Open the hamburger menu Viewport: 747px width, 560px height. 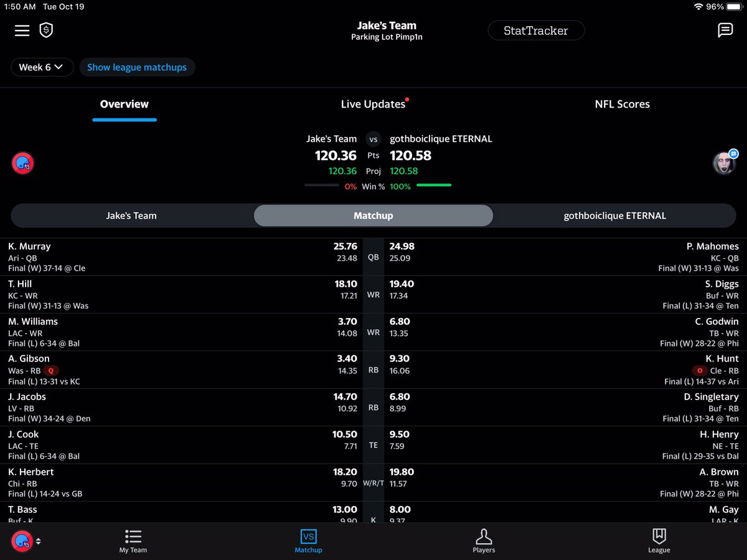point(22,30)
